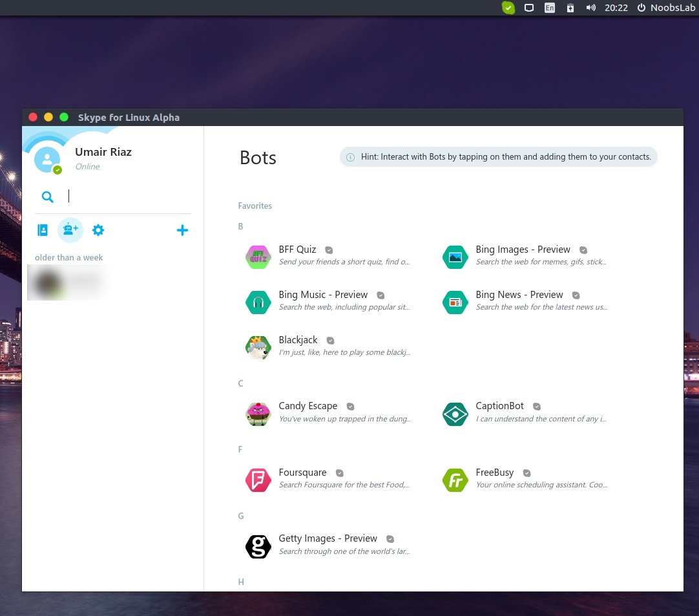Open the FreeBusy bot icon
Screen dimensions: 699x616
click(455, 480)
